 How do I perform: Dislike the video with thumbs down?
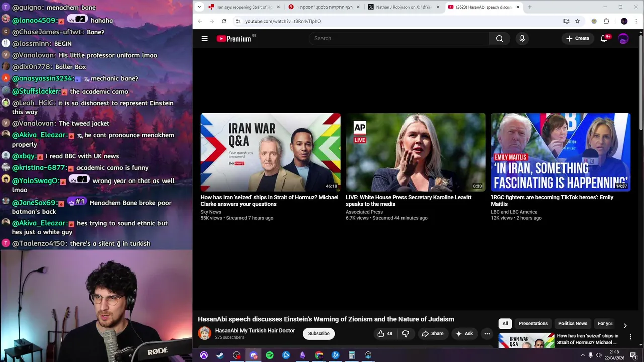(x=406, y=333)
